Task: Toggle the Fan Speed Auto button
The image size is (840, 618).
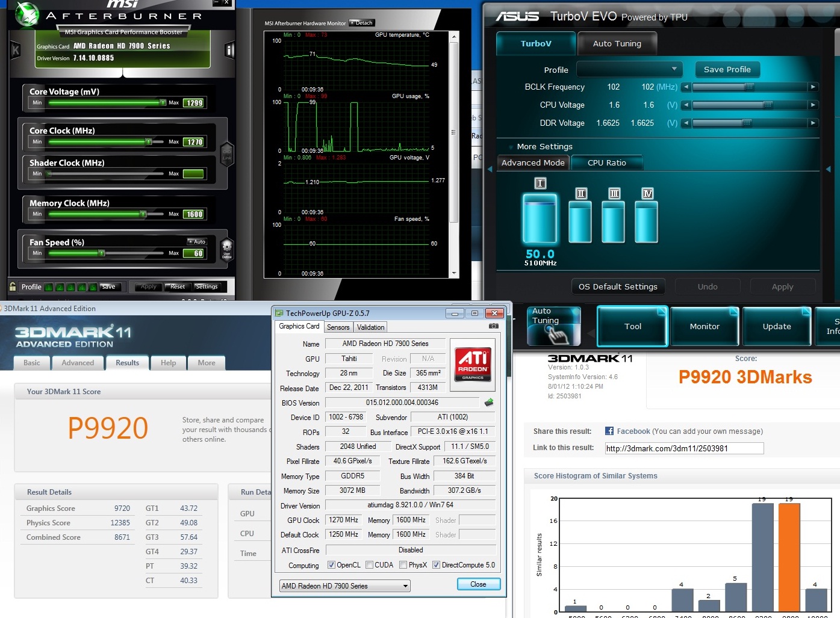Action: click(197, 241)
